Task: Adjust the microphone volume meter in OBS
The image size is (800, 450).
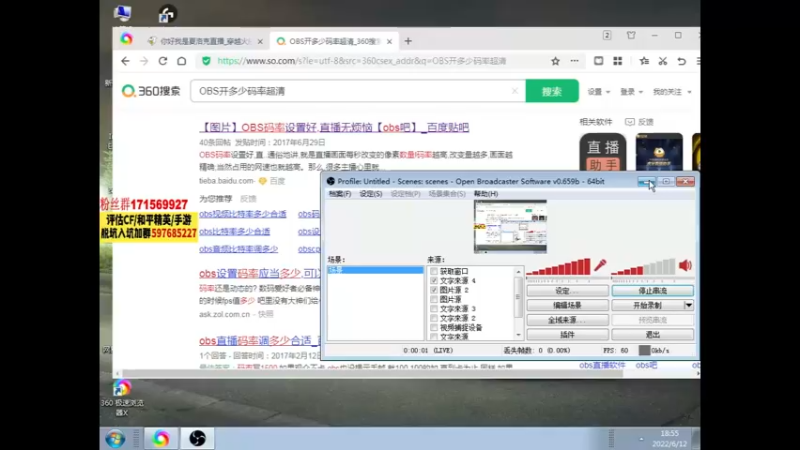Action: click(x=559, y=267)
